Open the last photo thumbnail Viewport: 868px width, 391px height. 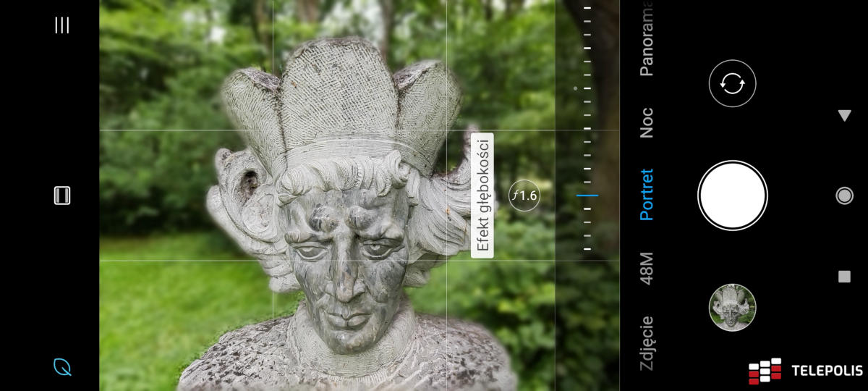(732, 307)
